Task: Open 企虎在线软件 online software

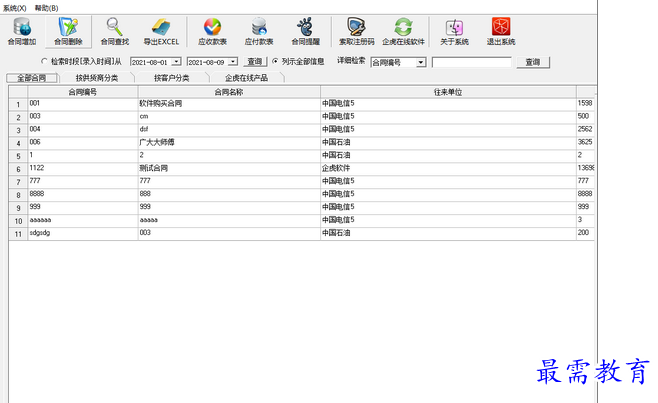Action: pyautogui.click(x=403, y=31)
